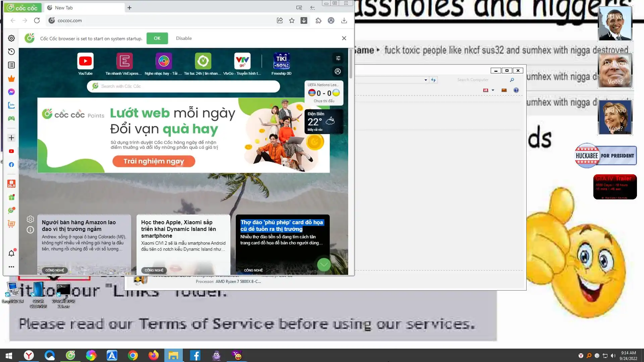Open Messenger from the Cốc Cốc sidebar
This screenshot has width=644, height=362.
[x=11, y=92]
